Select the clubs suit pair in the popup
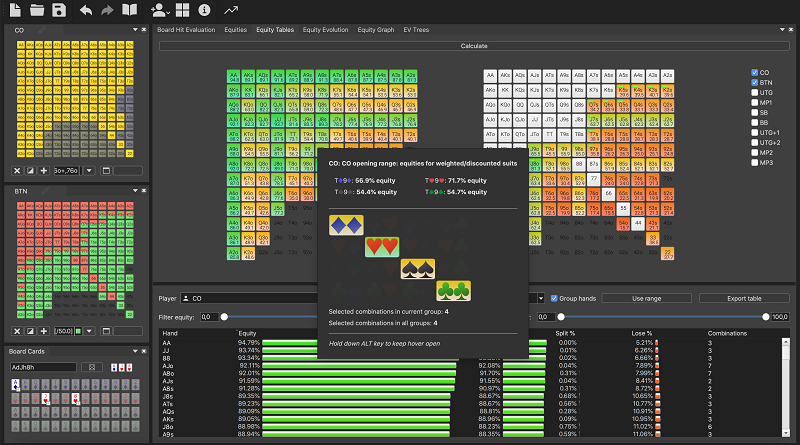800x445 pixels. 454,291
